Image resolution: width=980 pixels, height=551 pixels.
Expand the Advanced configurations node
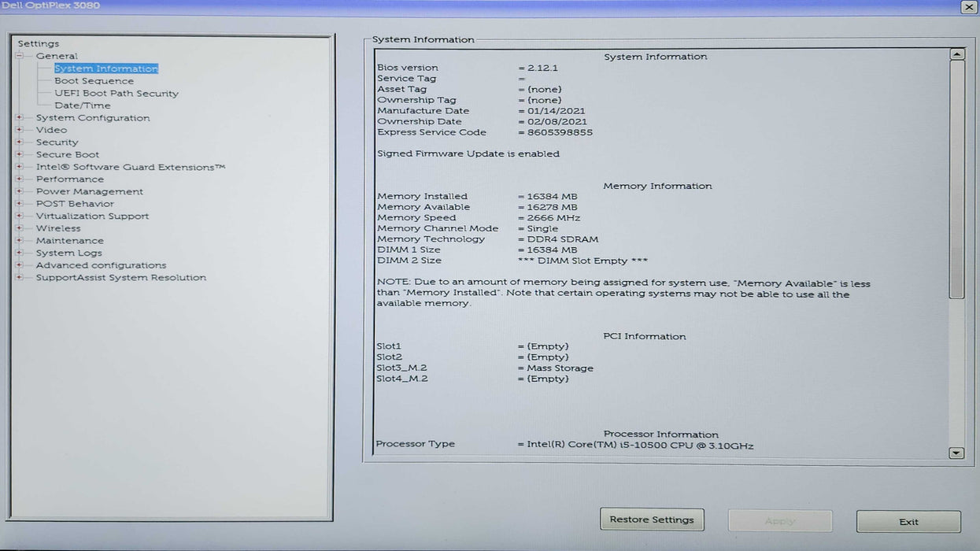coord(20,265)
